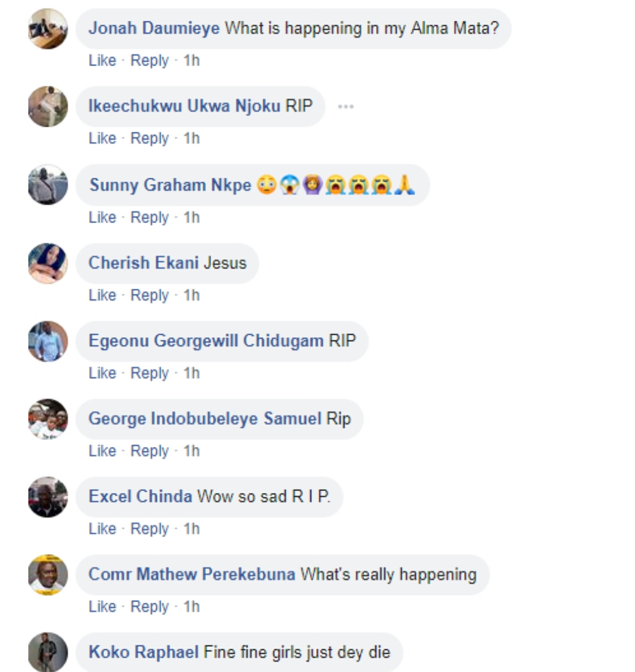Open George Indobubeleye Samuel's profile photo
This screenshot has width=635, height=672.
tap(48, 419)
